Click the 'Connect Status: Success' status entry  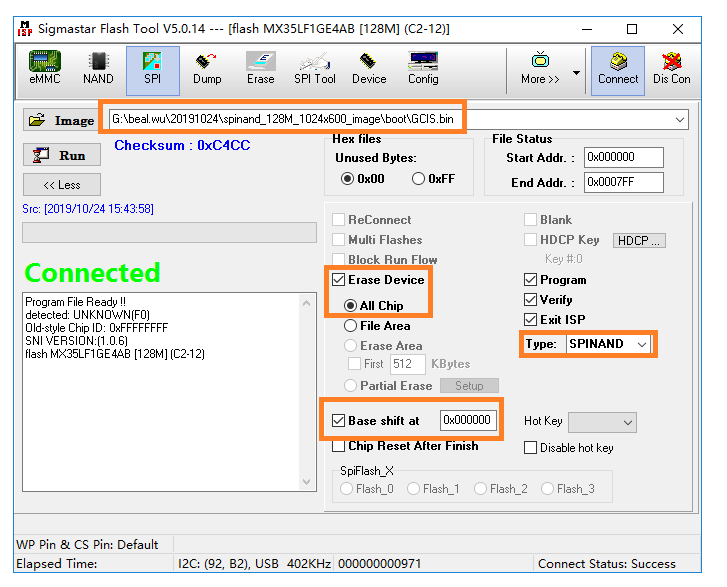tap(606, 564)
